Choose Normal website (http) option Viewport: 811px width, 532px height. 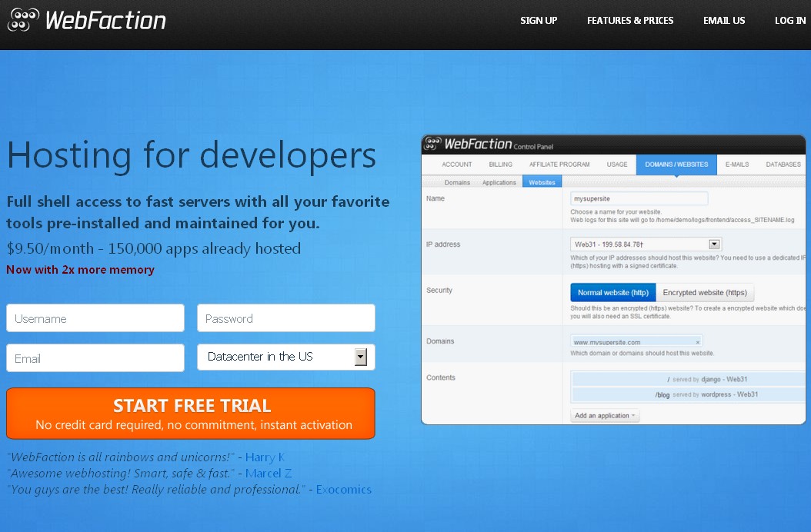point(613,293)
